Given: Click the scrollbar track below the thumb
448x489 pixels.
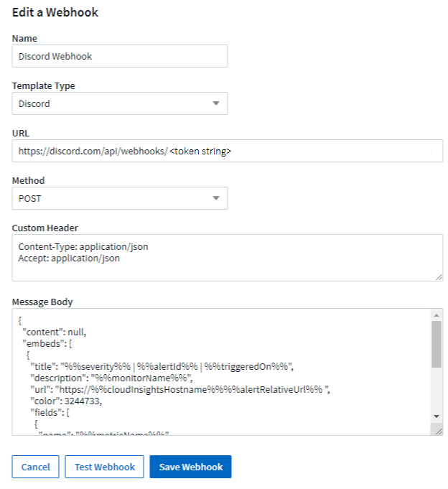Looking at the screenshot, I should point(437,391).
